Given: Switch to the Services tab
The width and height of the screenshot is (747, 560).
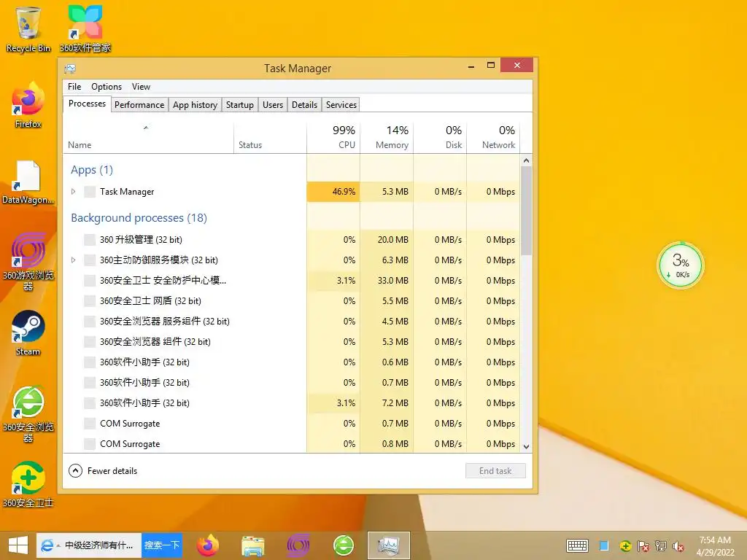Looking at the screenshot, I should (x=341, y=105).
